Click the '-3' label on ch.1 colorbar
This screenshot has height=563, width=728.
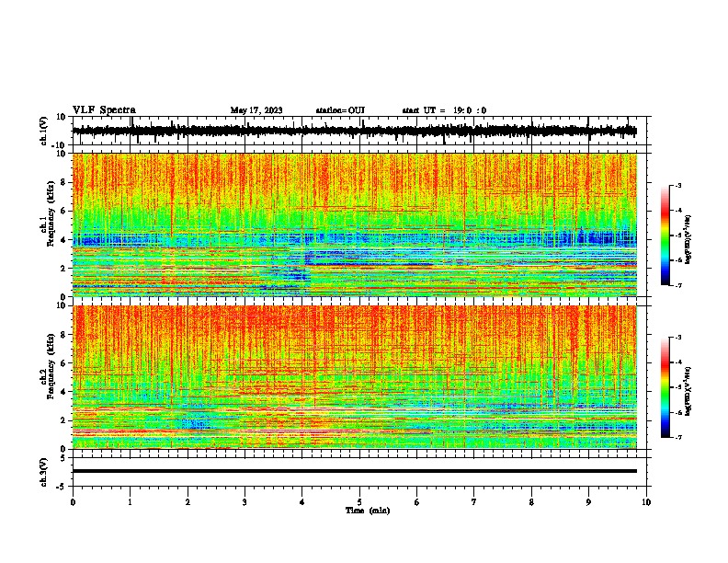coord(677,185)
